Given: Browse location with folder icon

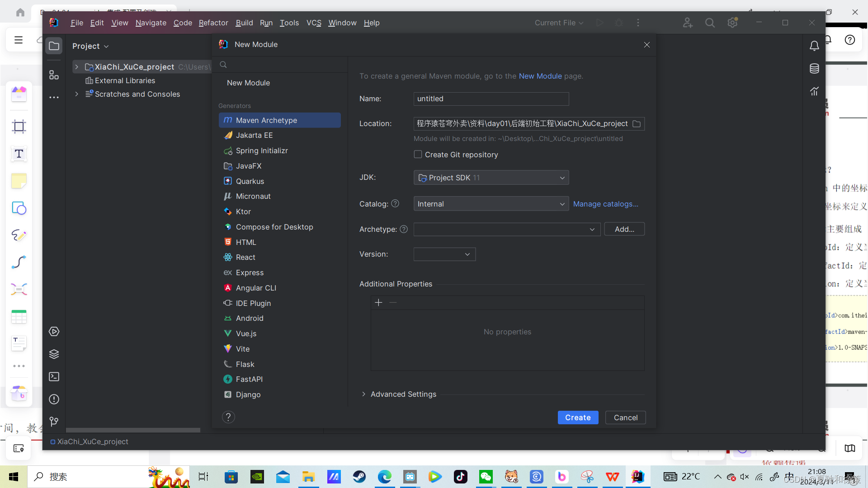Looking at the screenshot, I should tap(637, 124).
